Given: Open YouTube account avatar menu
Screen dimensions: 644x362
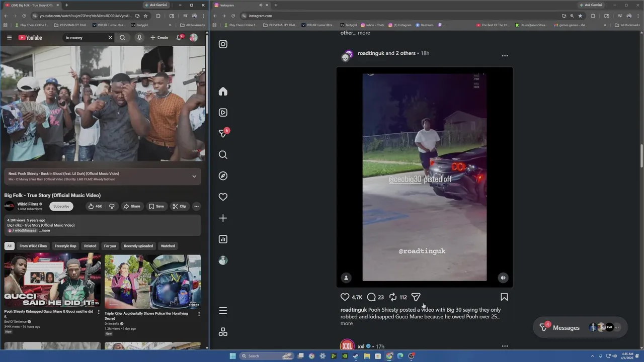Looking at the screenshot, I should 193,38.
